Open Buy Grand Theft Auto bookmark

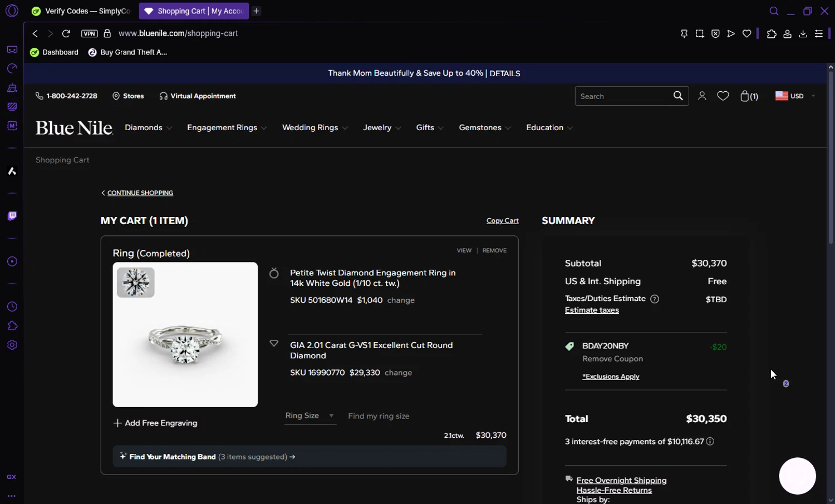(127, 52)
